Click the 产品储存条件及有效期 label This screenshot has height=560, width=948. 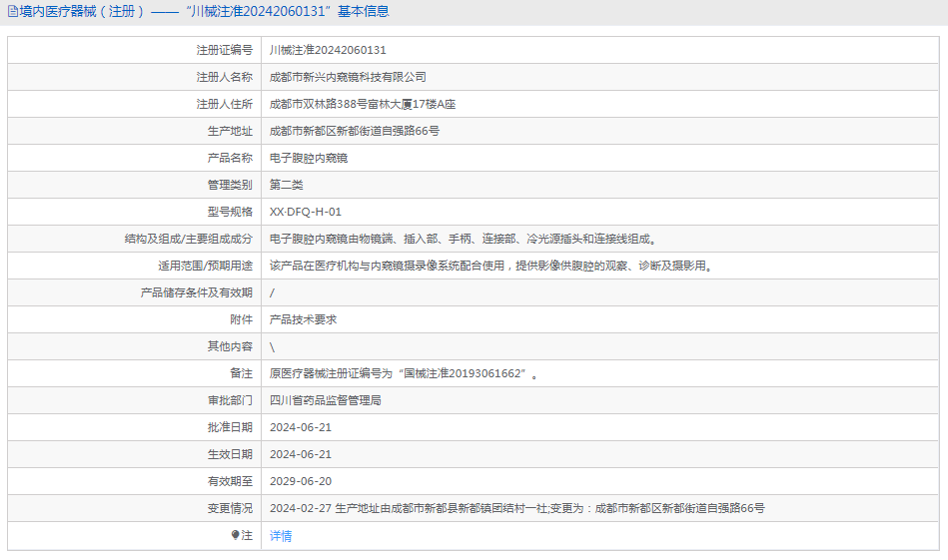click(x=197, y=293)
